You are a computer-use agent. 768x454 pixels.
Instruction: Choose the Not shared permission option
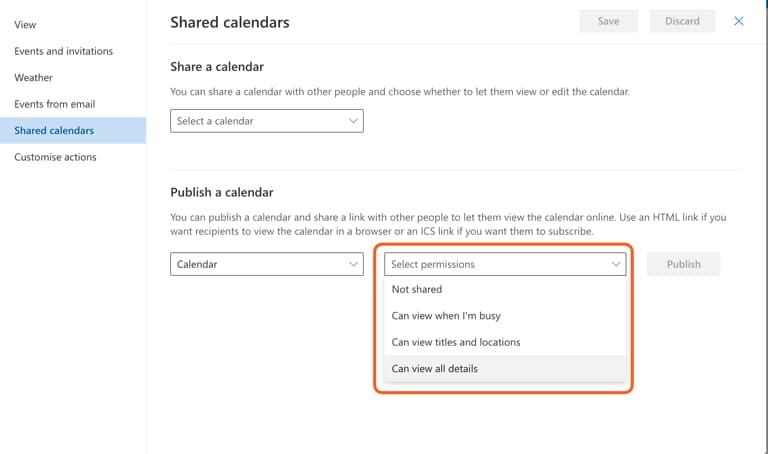tap(505, 289)
